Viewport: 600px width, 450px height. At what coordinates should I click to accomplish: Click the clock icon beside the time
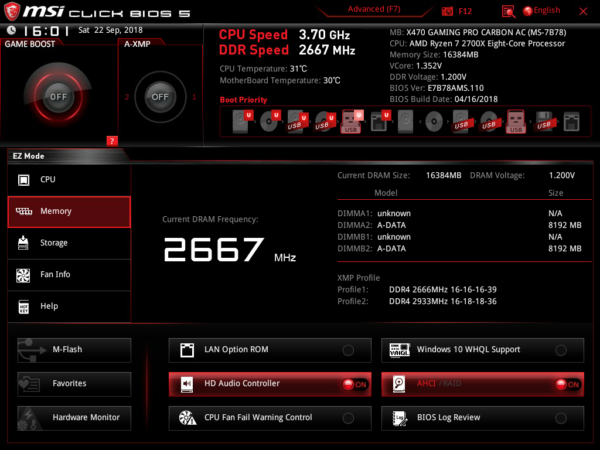click(x=11, y=30)
